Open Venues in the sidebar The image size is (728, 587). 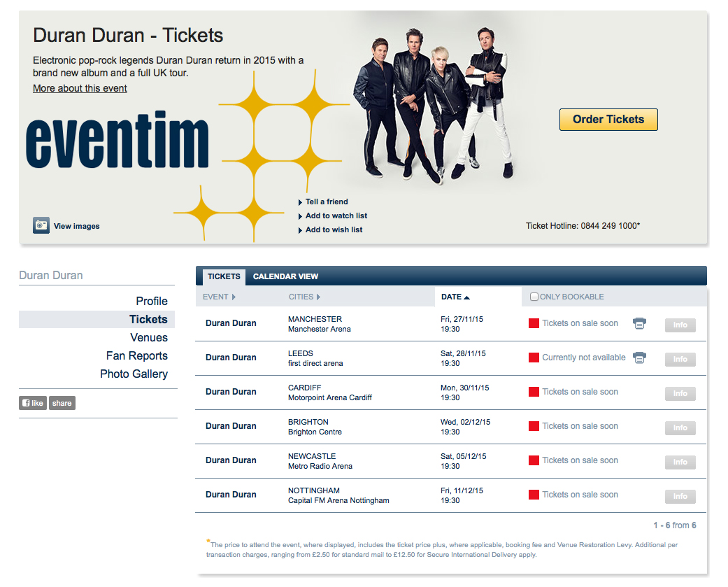(x=149, y=338)
